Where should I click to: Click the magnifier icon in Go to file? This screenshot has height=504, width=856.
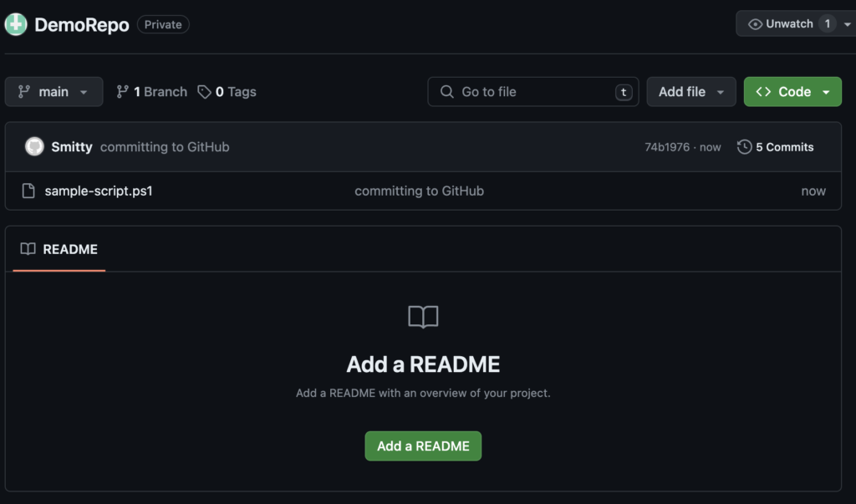(446, 92)
